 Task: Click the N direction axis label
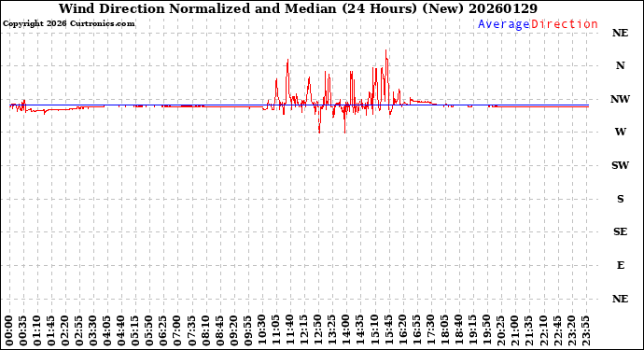click(620, 65)
